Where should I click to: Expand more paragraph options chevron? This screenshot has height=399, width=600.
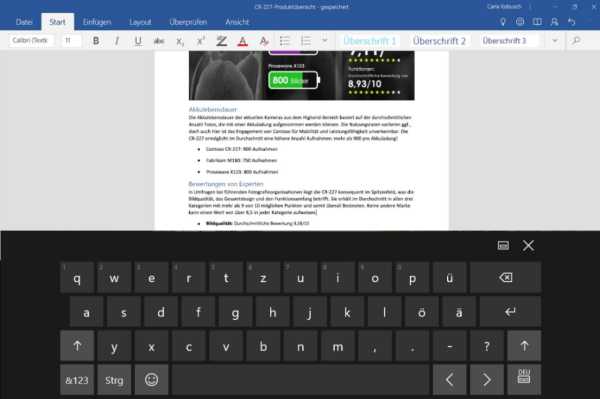pos(324,41)
